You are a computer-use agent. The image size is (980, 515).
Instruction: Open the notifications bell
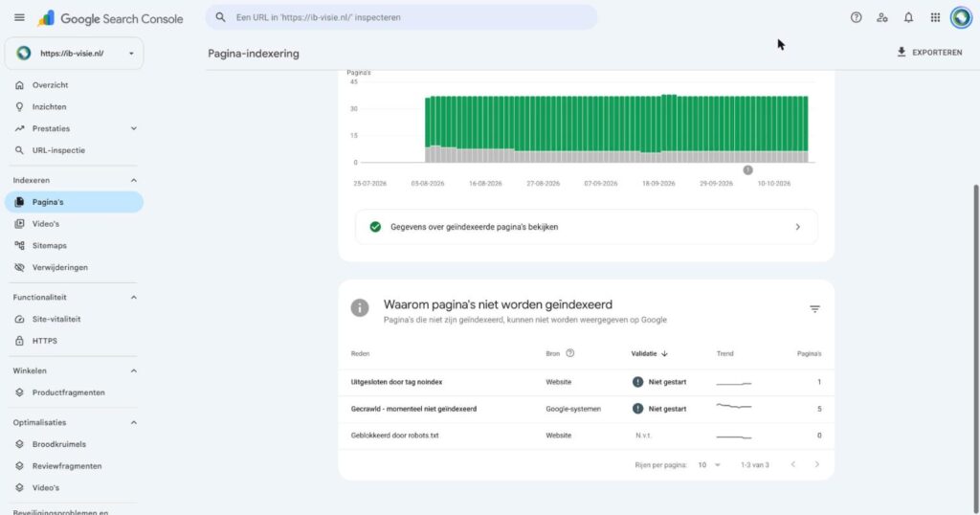pyautogui.click(x=908, y=17)
